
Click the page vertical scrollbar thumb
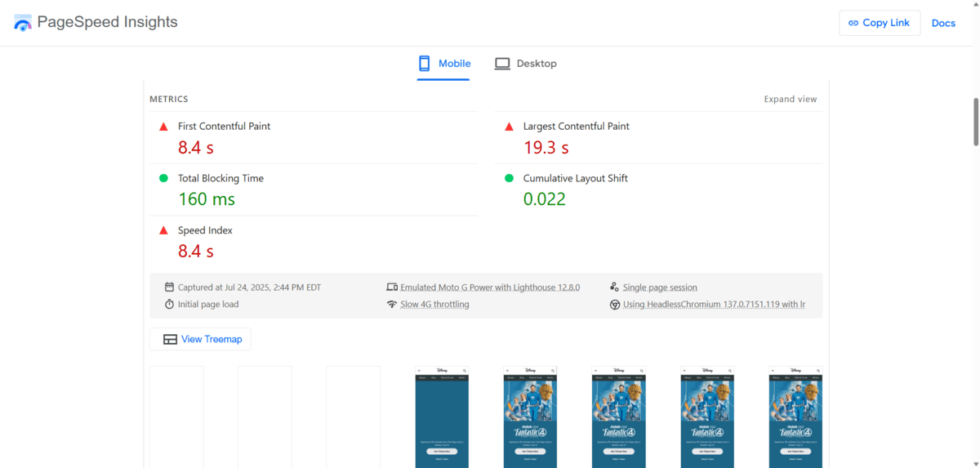tap(974, 122)
